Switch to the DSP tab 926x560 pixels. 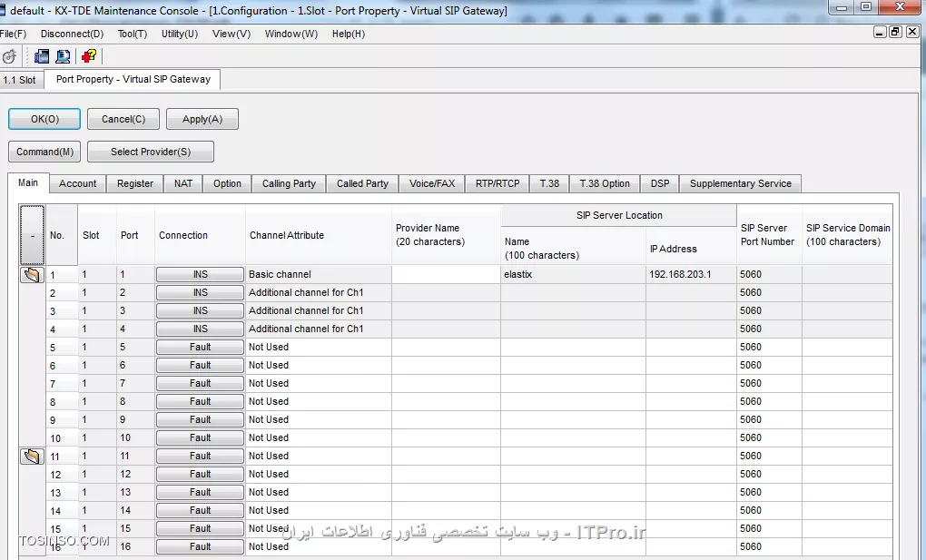click(x=660, y=183)
